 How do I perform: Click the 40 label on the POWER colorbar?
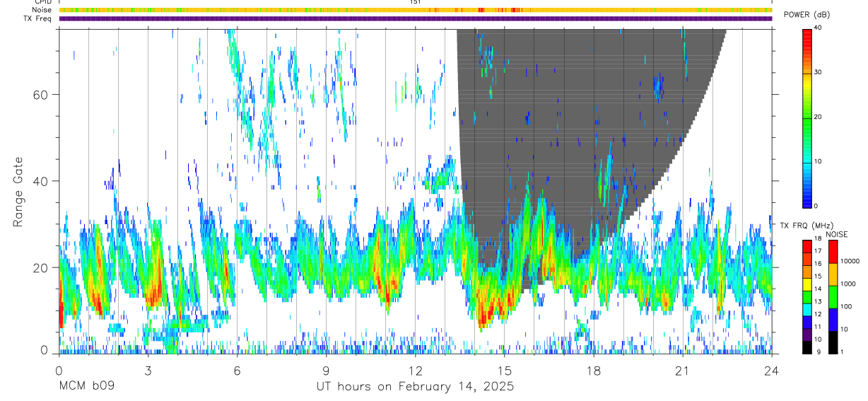click(x=818, y=28)
